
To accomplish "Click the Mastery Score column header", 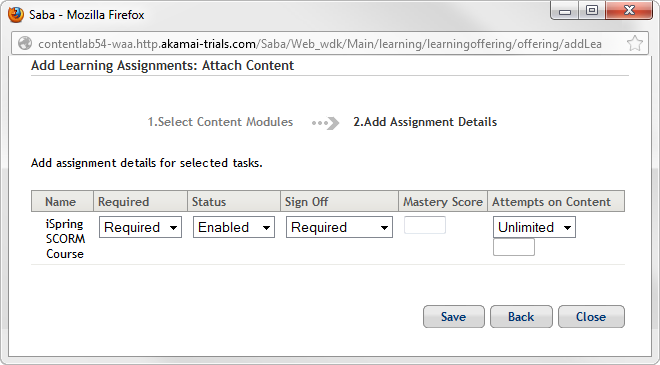I will (x=443, y=202).
